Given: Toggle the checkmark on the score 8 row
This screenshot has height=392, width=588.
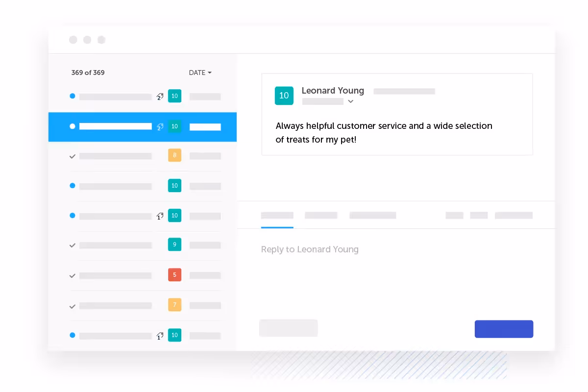Looking at the screenshot, I should click(x=73, y=156).
